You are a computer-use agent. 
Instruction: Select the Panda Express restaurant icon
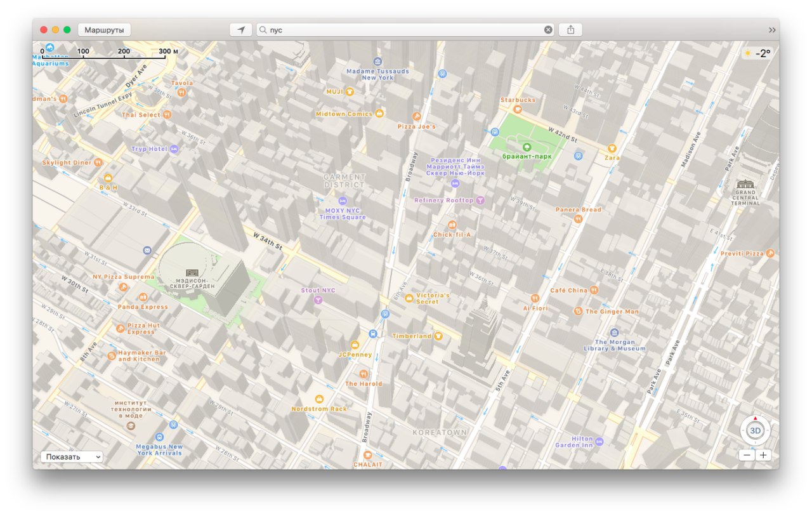pyautogui.click(x=143, y=297)
